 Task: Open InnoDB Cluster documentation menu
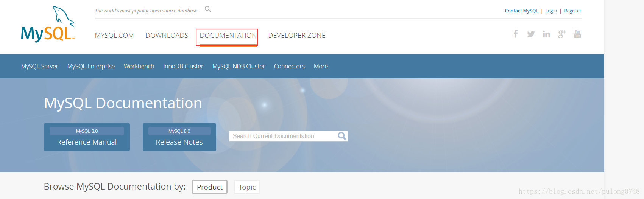183,66
